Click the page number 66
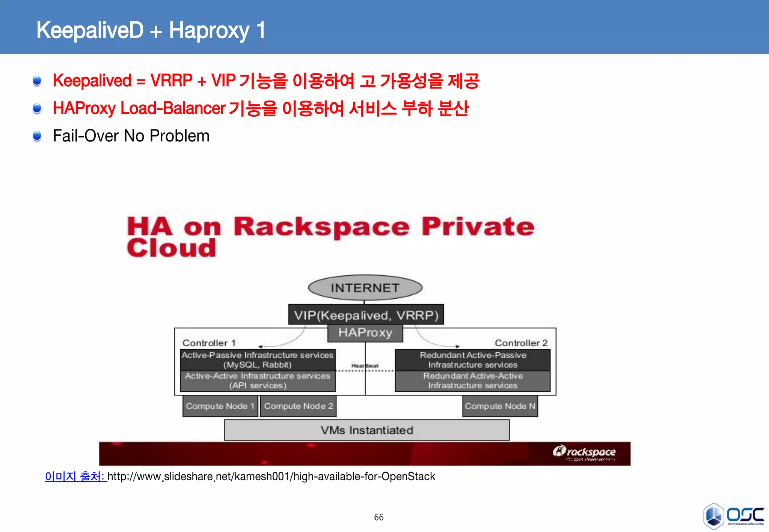 [379, 517]
